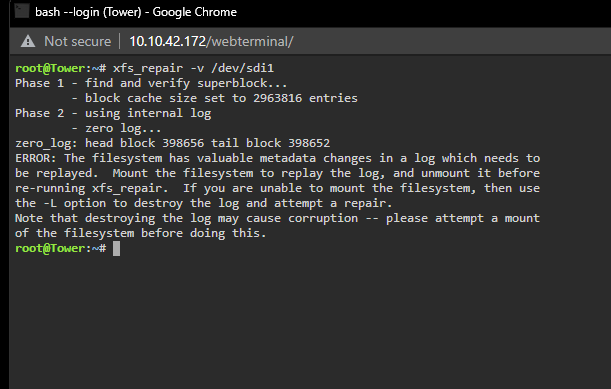Click the 'xfs_repair -v /dev/sdi1' command text
This screenshot has height=389, width=611.
pos(193,68)
